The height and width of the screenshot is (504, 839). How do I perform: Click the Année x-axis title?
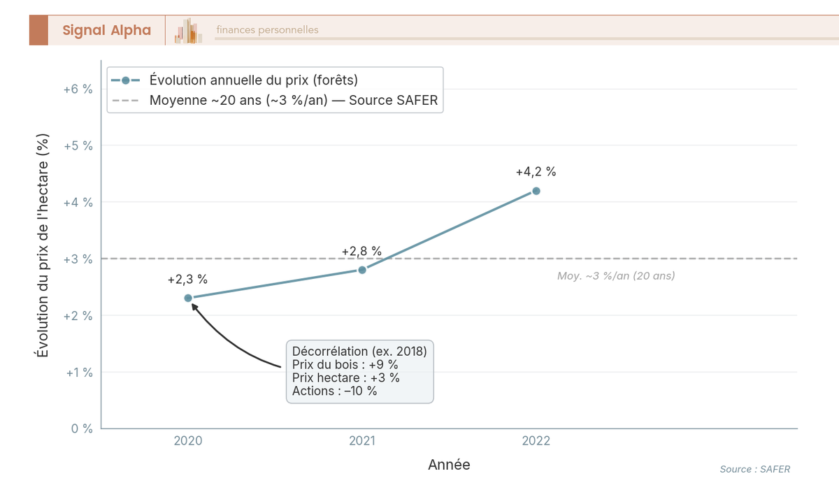[x=449, y=465]
